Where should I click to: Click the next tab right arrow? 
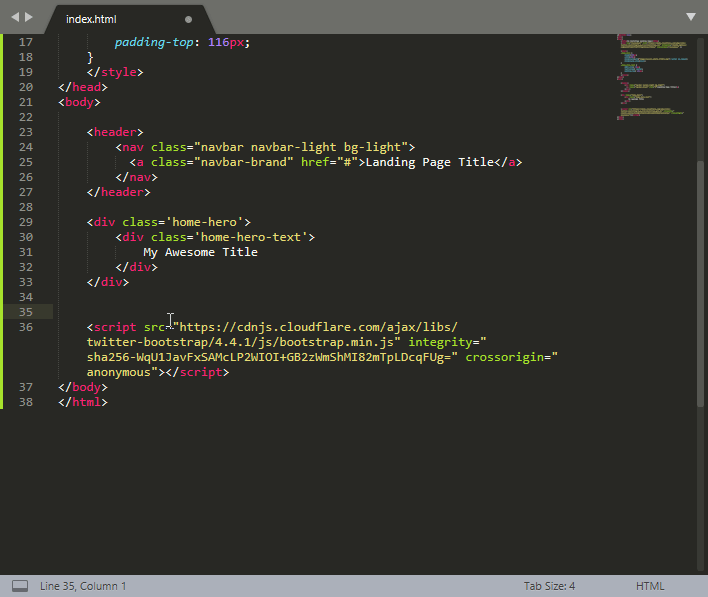pos(29,17)
